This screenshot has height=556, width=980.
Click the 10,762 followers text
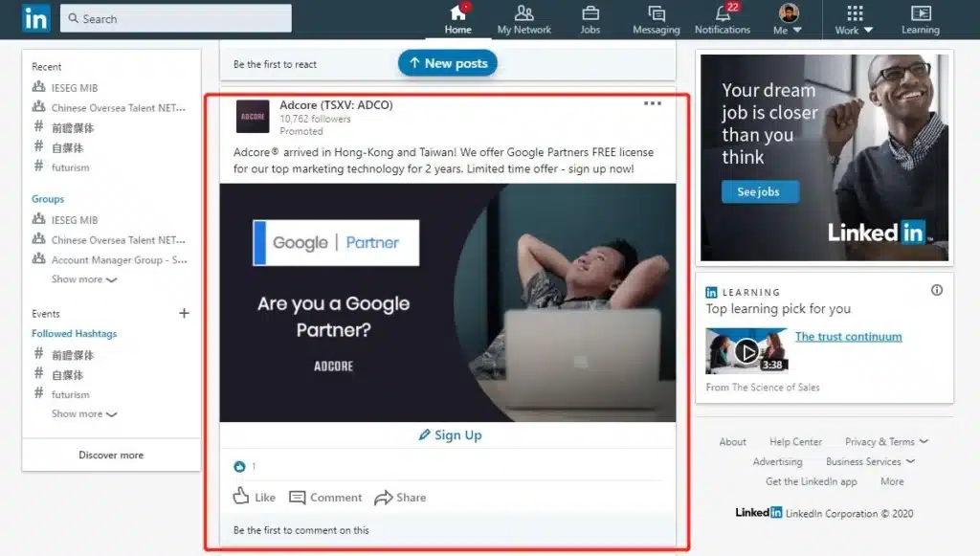tap(315, 119)
